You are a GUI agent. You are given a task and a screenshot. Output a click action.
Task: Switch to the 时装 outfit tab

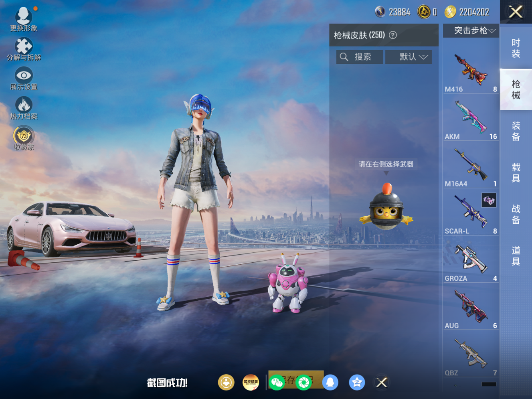click(x=516, y=47)
